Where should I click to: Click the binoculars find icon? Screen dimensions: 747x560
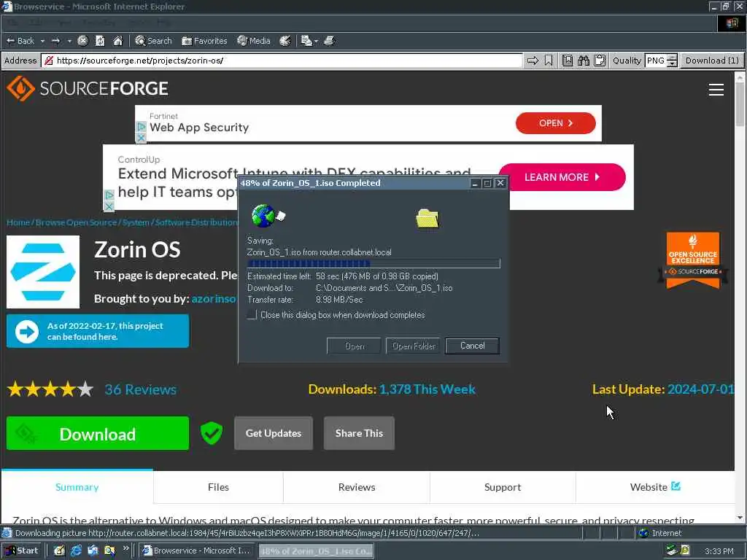[x=584, y=61]
